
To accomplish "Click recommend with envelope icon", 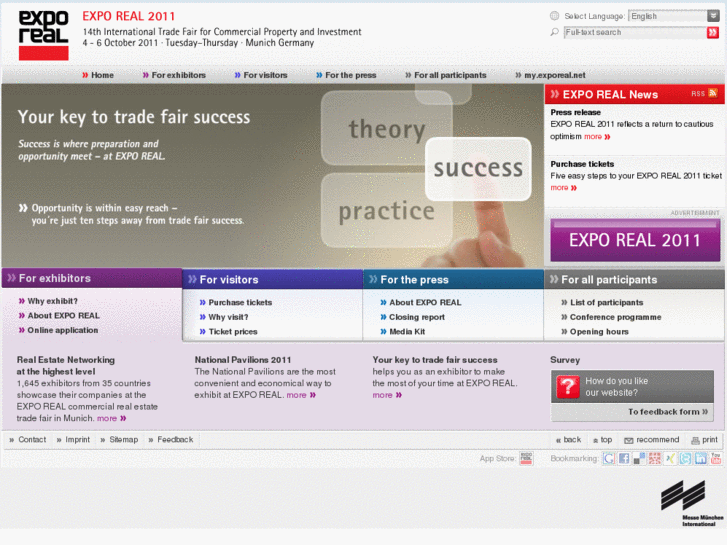I will tap(651, 440).
